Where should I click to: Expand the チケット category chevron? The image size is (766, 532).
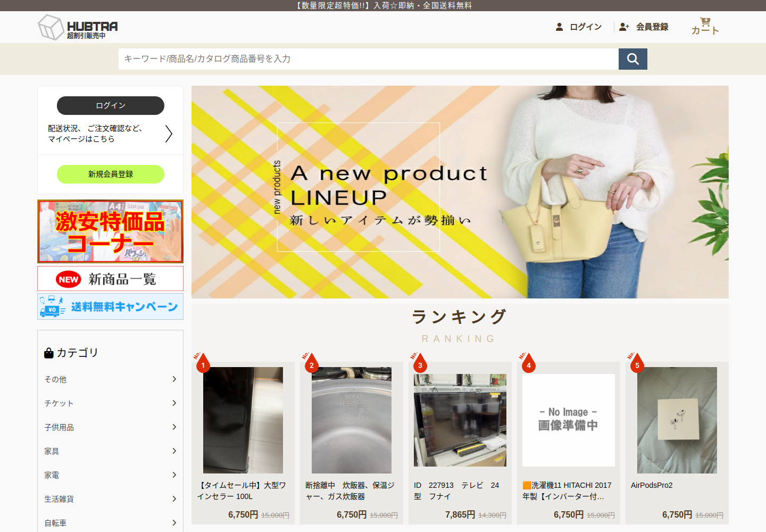tap(174, 403)
